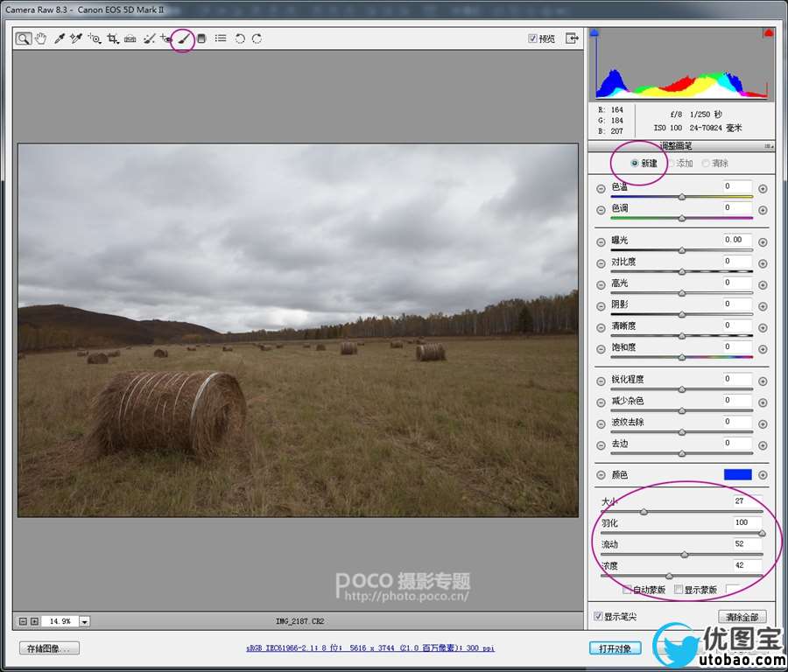Click the plus button for 曝光 (exposure)

pyautogui.click(x=762, y=242)
